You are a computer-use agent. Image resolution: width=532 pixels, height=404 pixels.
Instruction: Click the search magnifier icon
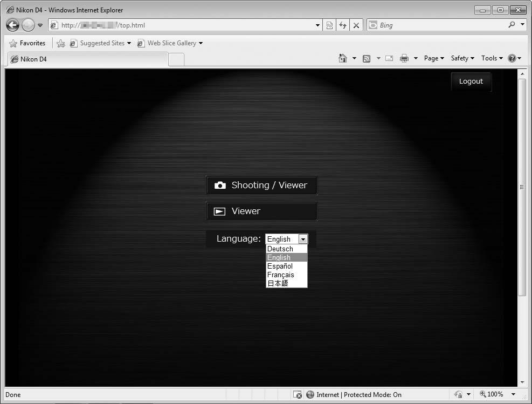(512, 24)
